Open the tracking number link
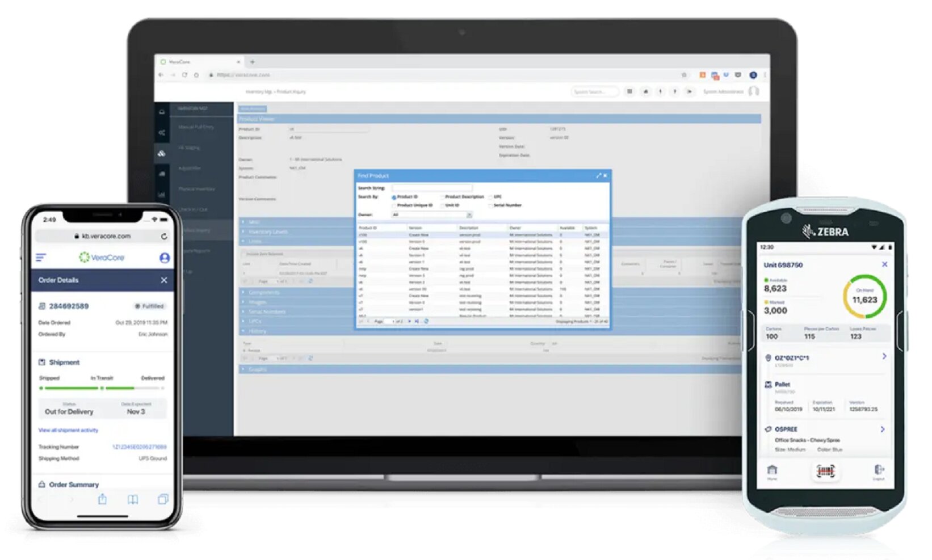This screenshot has height=560, width=932. point(139,447)
